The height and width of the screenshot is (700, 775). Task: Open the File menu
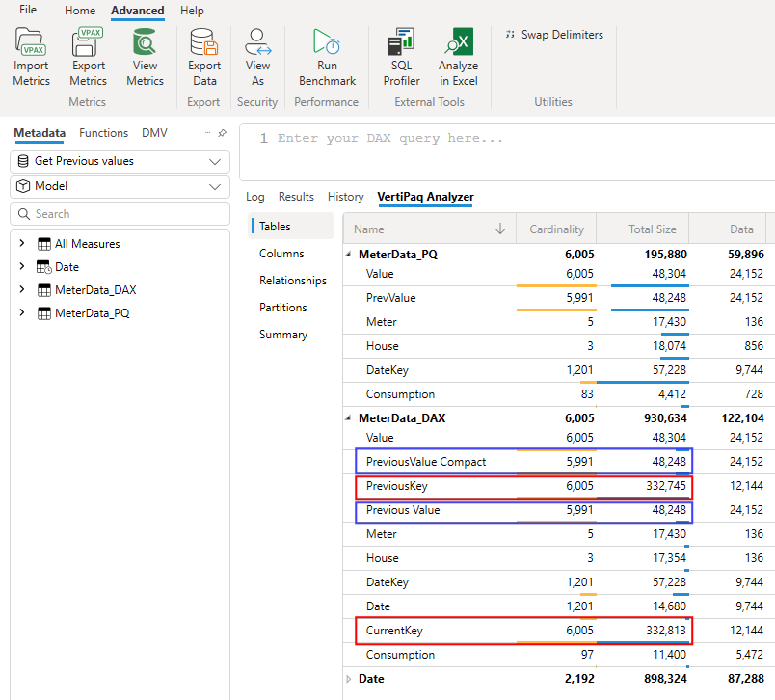pyautogui.click(x=28, y=10)
